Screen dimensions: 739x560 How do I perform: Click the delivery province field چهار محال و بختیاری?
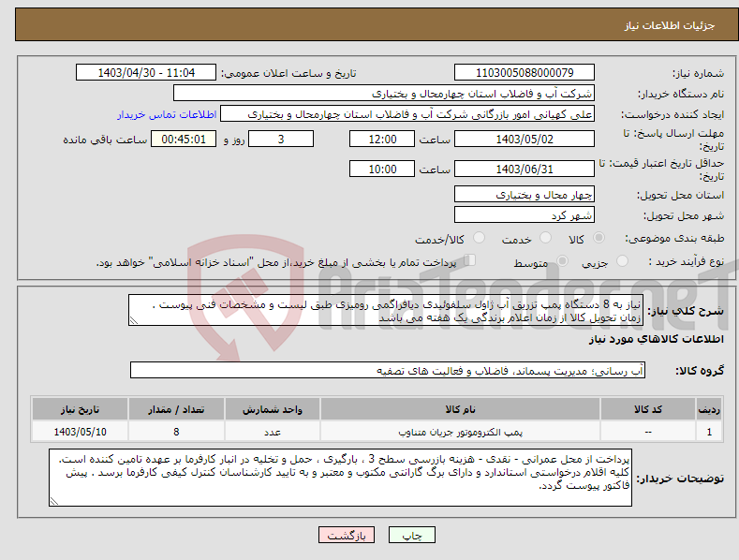(525, 194)
